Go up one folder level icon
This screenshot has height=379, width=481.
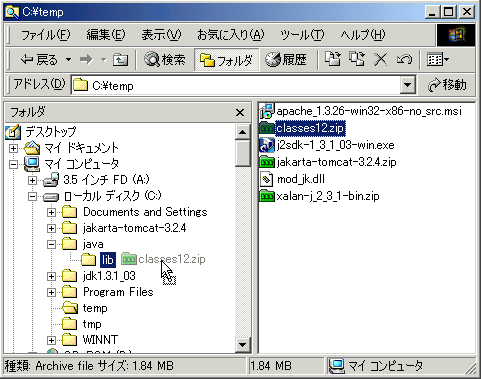click(120, 60)
